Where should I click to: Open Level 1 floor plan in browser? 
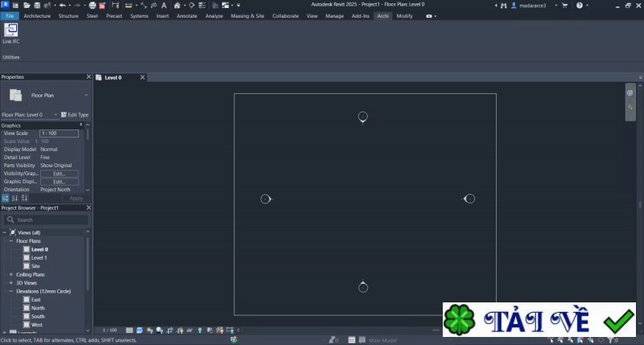coord(39,258)
